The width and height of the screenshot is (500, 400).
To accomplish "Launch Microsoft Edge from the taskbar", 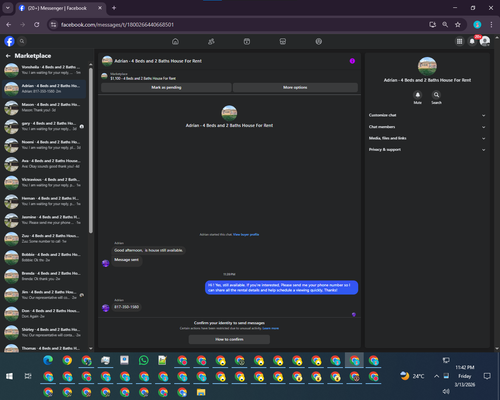I will (48, 360).
